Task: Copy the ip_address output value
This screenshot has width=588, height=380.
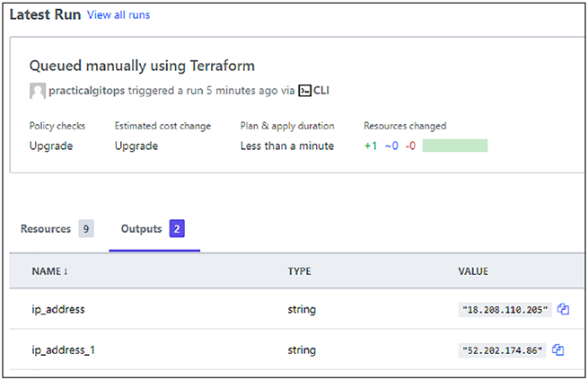Action: 563,309
